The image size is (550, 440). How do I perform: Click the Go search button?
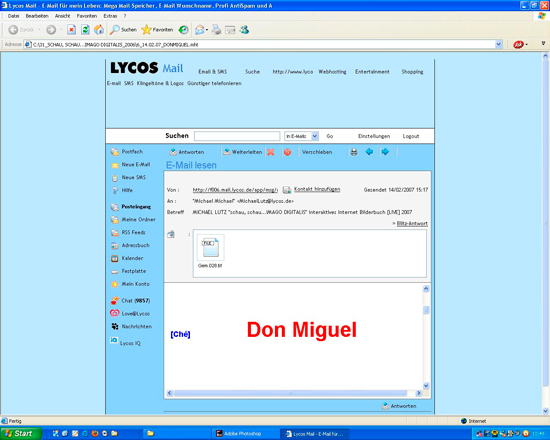click(330, 136)
